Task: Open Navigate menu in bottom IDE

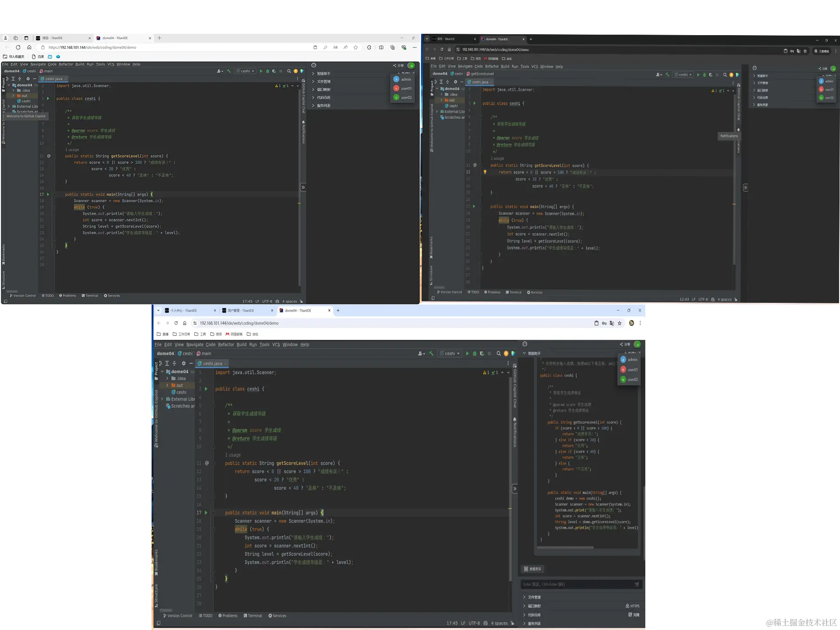Action: pyautogui.click(x=195, y=345)
